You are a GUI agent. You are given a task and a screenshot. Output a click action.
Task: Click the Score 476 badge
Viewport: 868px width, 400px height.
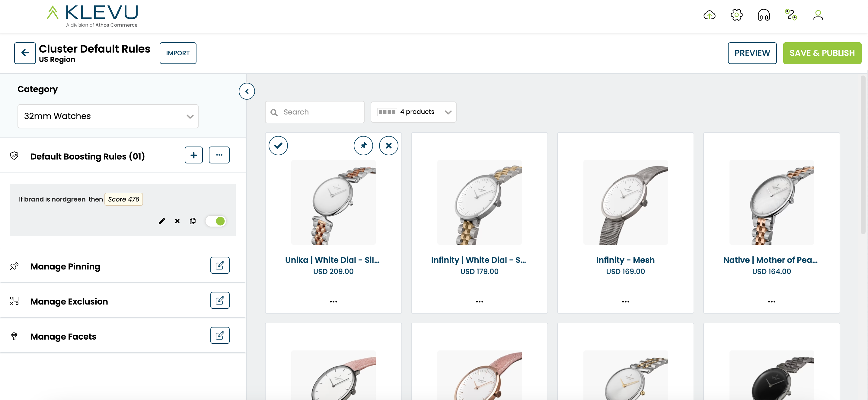[x=124, y=199]
